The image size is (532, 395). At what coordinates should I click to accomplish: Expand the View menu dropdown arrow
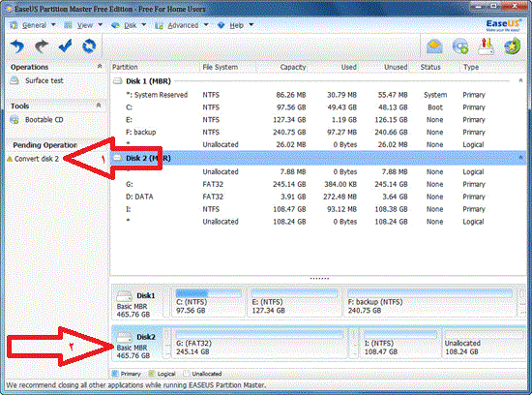100,25
